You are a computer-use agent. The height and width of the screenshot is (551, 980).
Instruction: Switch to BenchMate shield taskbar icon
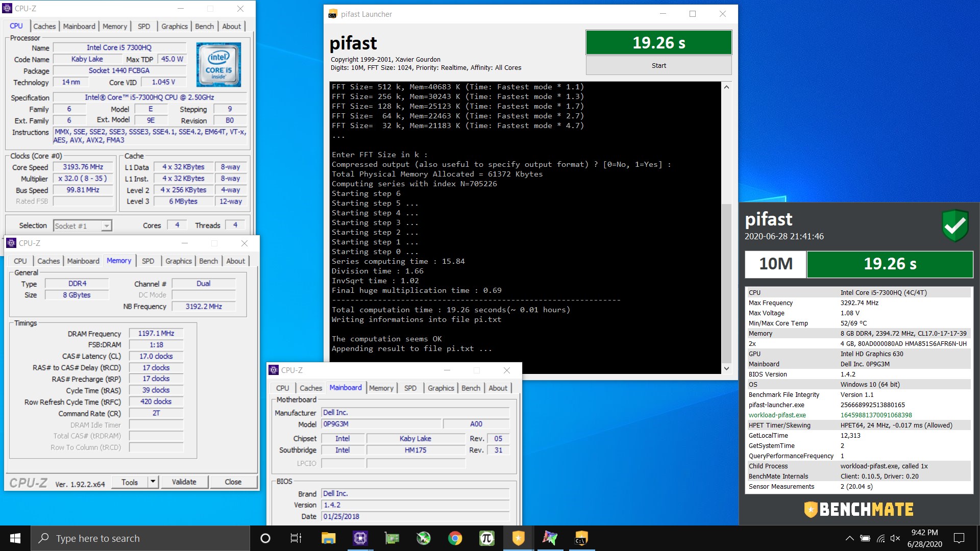point(518,538)
